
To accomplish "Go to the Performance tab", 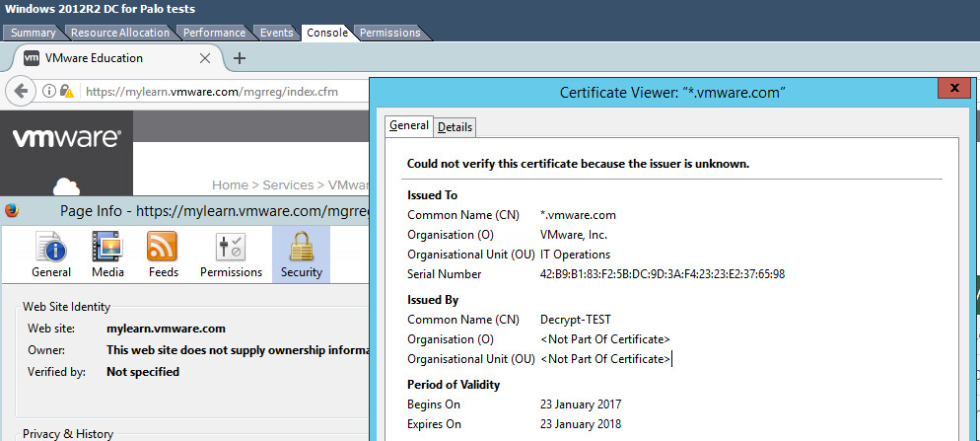I will point(214,33).
